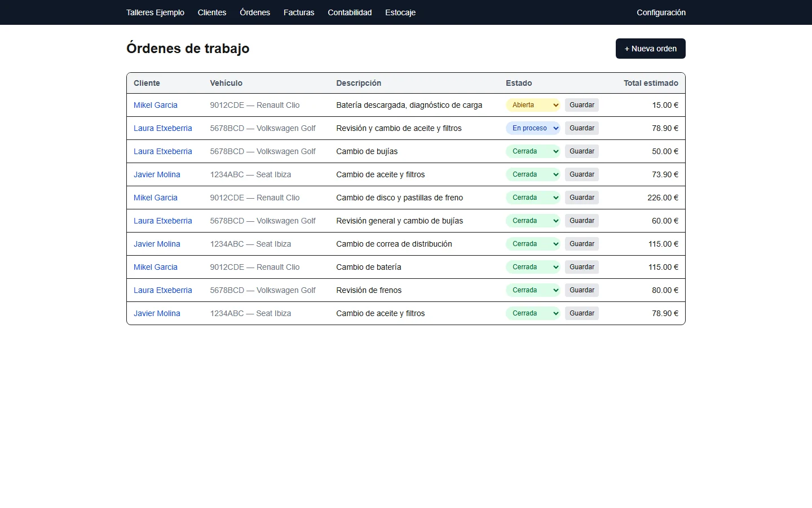Save the Revisión de frenos order
The image size is (812, 508).
(x=582, y=290)
